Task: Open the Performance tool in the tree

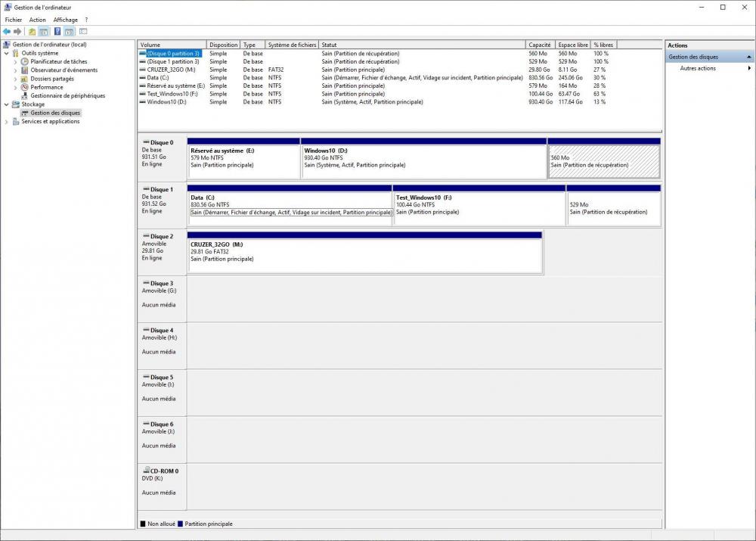Action: point(46,87)
